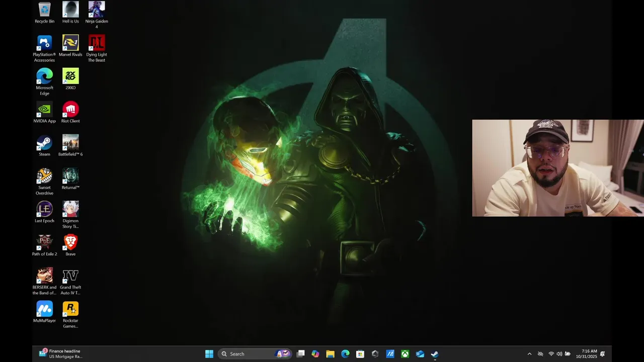
Task: Click the webcam overlay video thumbnail
Action: pyautogui.click(x=558, y=168)
